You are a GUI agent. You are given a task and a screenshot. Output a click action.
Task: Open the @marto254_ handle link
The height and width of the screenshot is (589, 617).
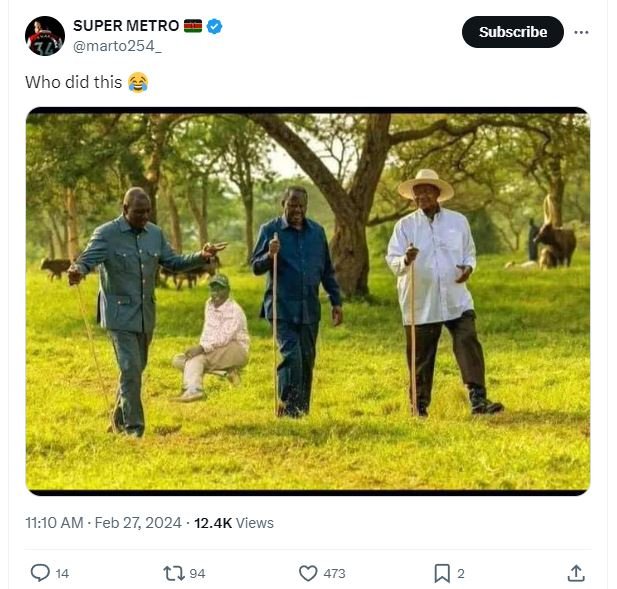click(118, 46)
